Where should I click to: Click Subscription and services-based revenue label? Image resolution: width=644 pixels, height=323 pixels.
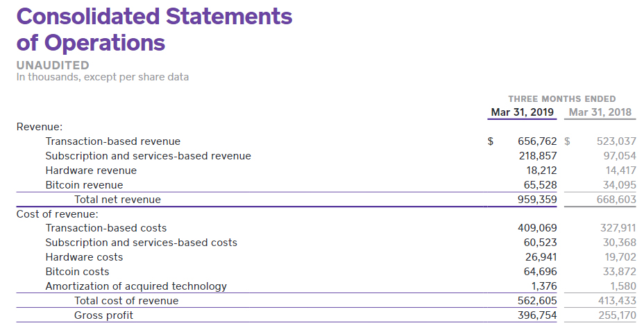[x=148, y=156]
